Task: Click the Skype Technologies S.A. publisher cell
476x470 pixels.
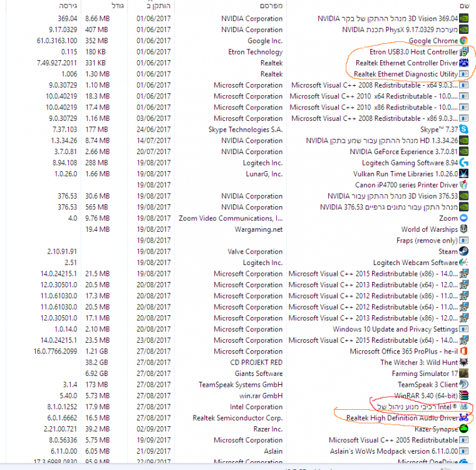Action: point(246,130)
